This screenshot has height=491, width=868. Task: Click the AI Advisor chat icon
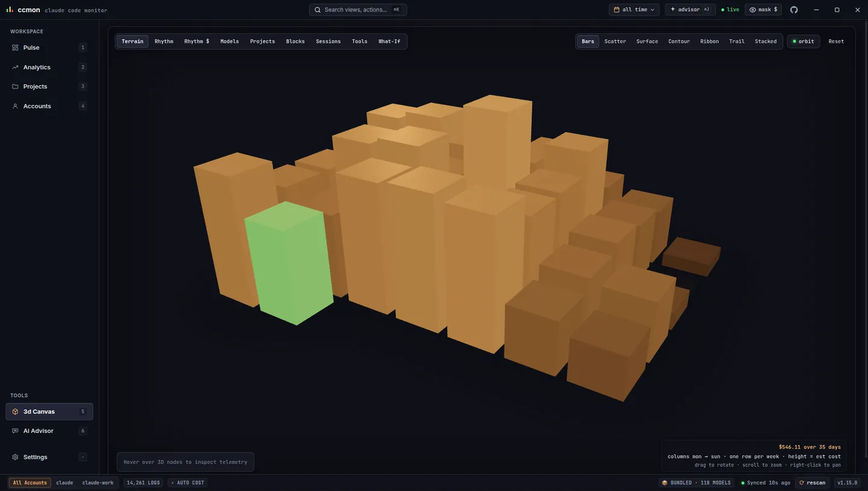coord(15,431)
